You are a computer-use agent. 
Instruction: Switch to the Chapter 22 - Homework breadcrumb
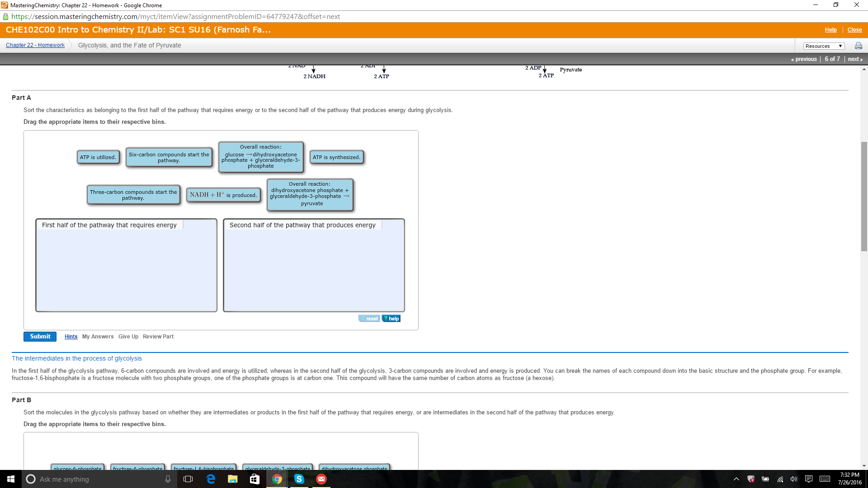[x=35, y=45]
